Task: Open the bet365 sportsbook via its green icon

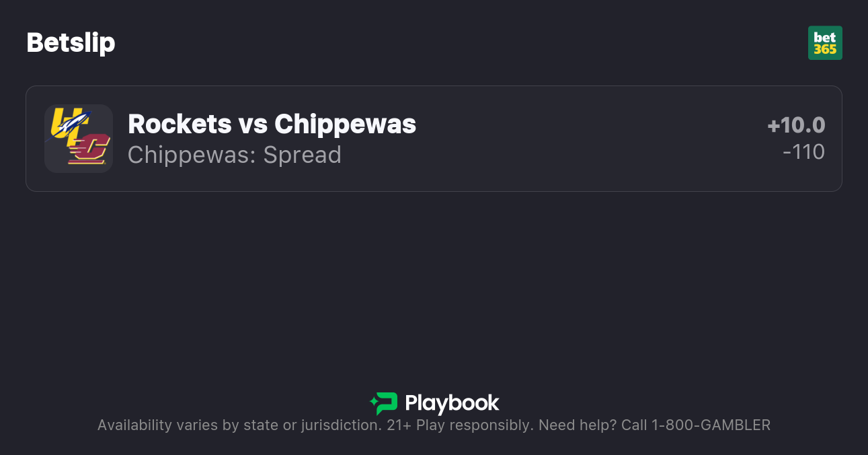Action: point(825,42)
